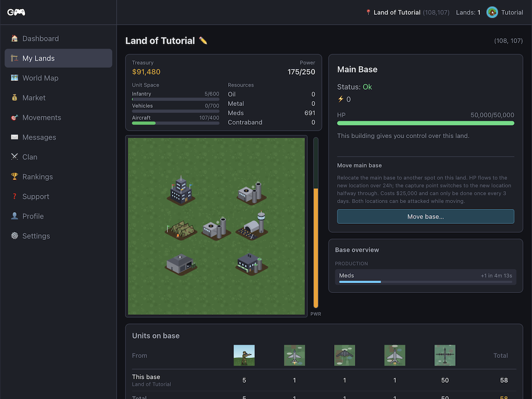This screenshot has height=399, width=532.
Task: Click the Messages envelope icon
Action: point(14,137)
